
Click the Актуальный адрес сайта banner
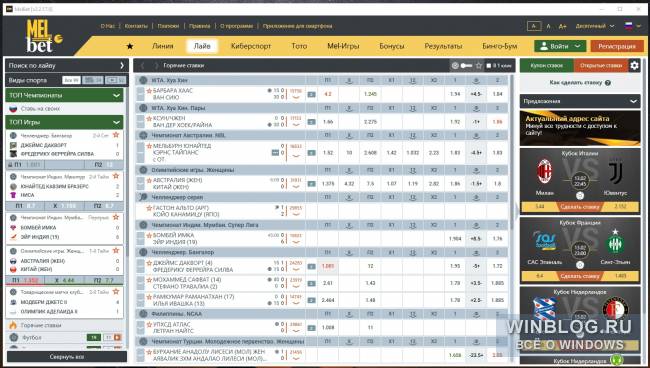coord(580,128)
